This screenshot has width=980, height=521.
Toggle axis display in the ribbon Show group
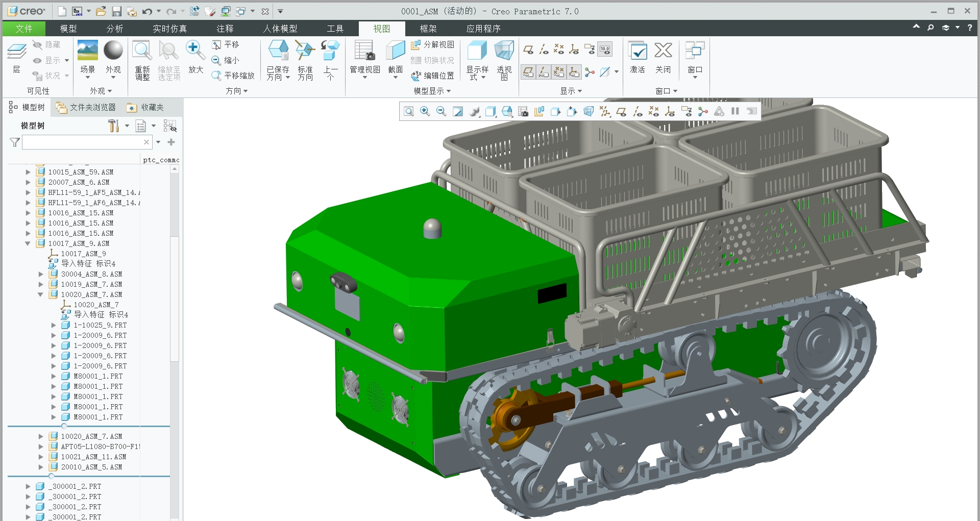point(544,49)
